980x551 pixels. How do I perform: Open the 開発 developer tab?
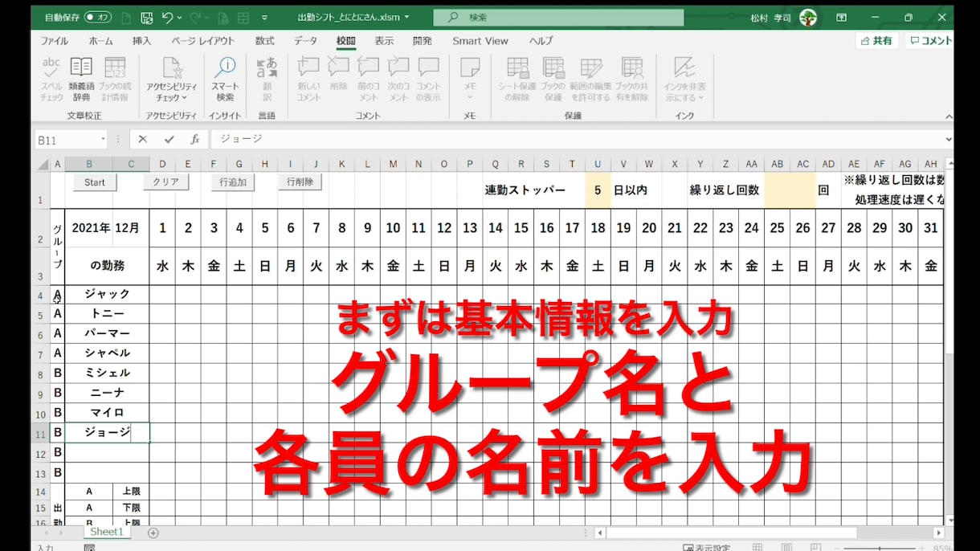coord(422,41)
